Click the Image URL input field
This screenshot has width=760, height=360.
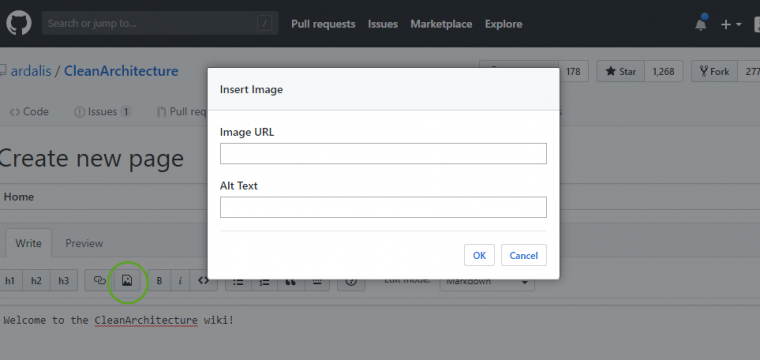383,154
